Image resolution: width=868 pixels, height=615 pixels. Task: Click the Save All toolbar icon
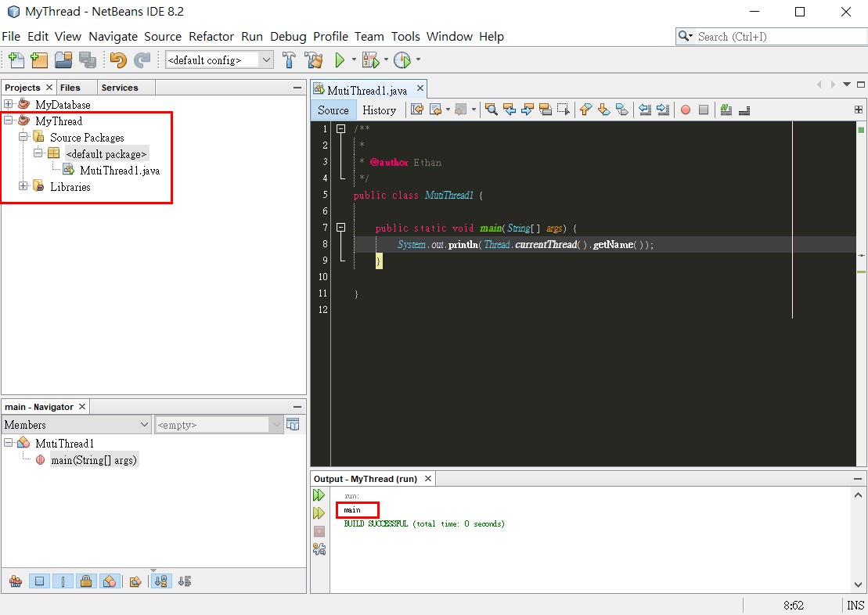(88, 59)
